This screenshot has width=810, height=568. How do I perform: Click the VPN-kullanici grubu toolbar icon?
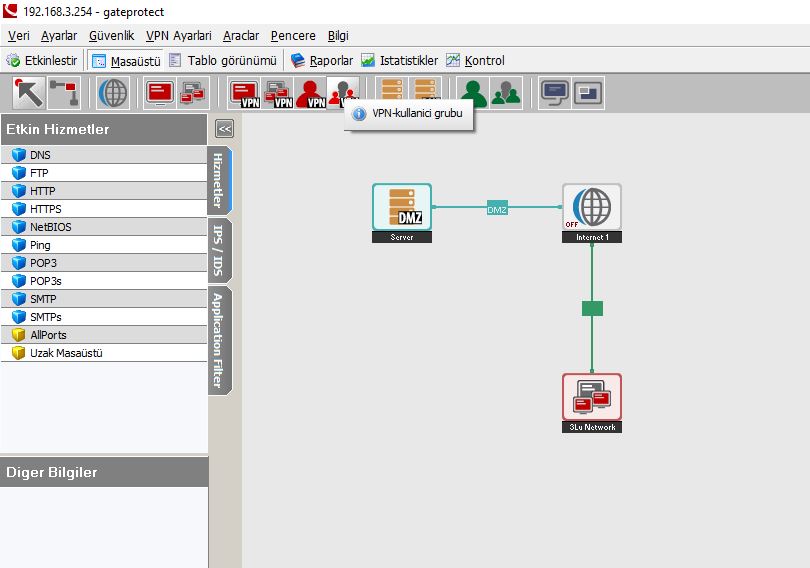point(344,94)
